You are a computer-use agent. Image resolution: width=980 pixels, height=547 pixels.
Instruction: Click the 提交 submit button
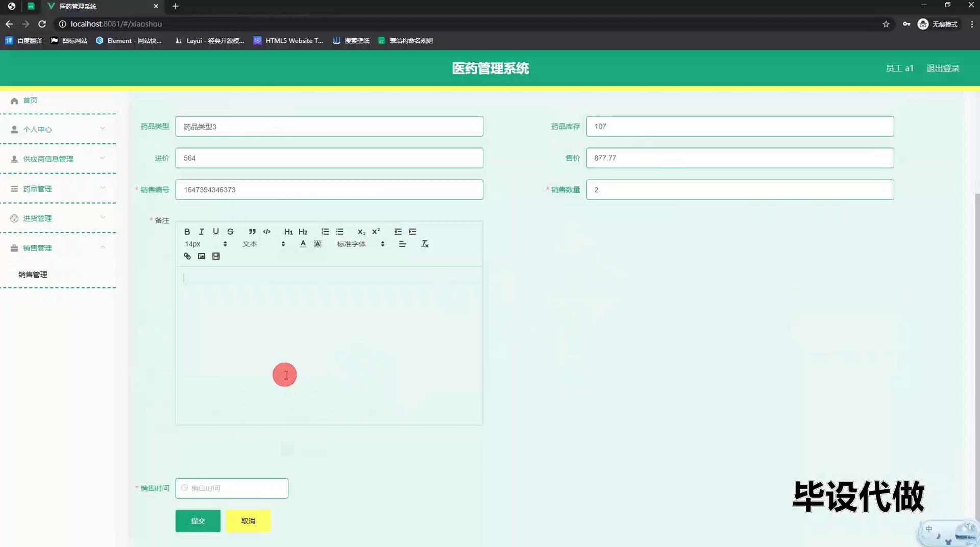(198, 521)
